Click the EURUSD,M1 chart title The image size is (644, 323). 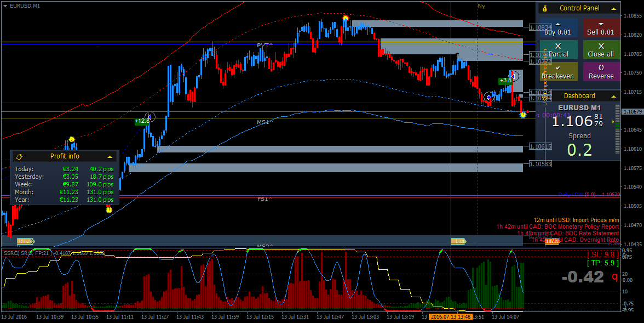(x=25, y=6)
